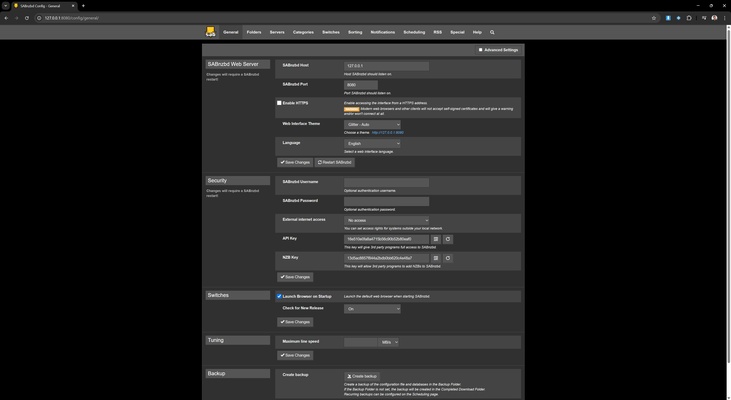Open Categories config tab
Screen dimensions: 731x400
click(303, 32)
